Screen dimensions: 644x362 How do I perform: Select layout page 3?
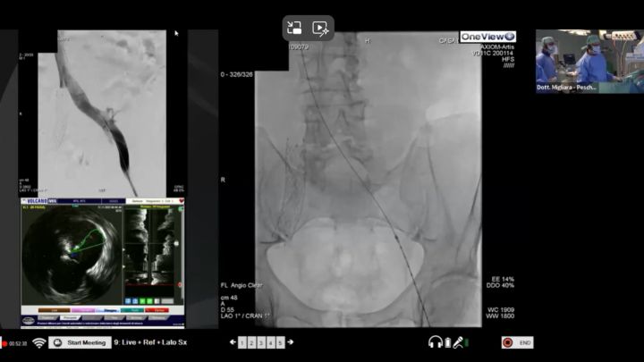click(261, 342)
